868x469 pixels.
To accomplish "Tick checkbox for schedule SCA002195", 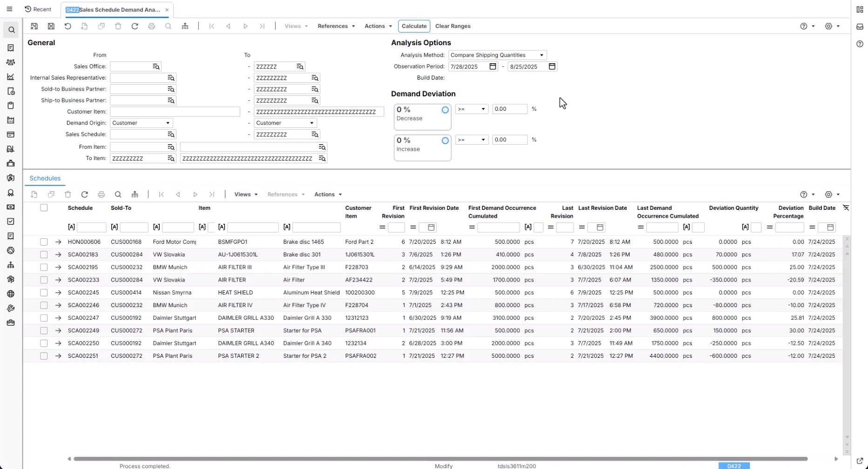I will [x=44, y=268].
